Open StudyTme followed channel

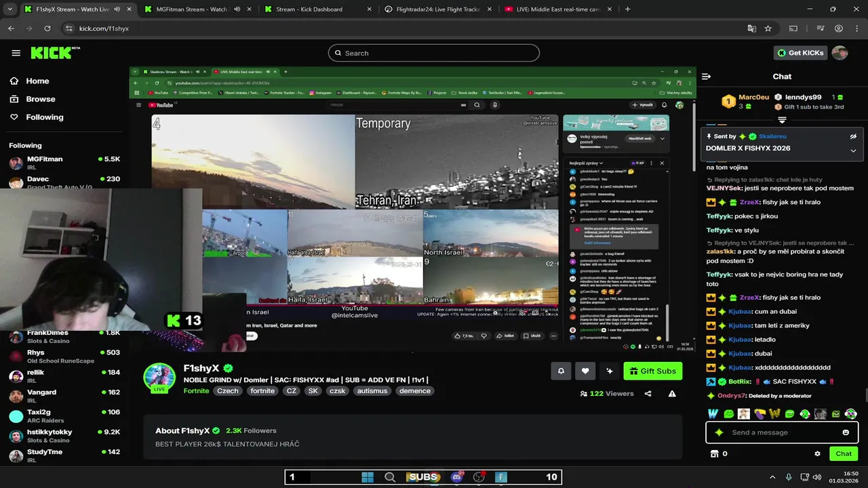pyautogui.click(x=64, y=455)
